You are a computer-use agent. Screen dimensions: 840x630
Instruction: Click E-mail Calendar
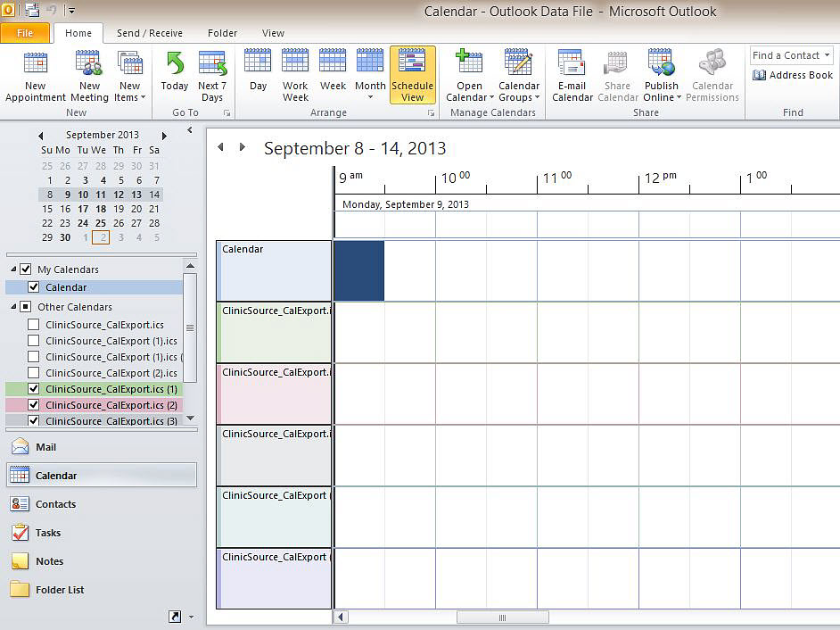[572, 76]
